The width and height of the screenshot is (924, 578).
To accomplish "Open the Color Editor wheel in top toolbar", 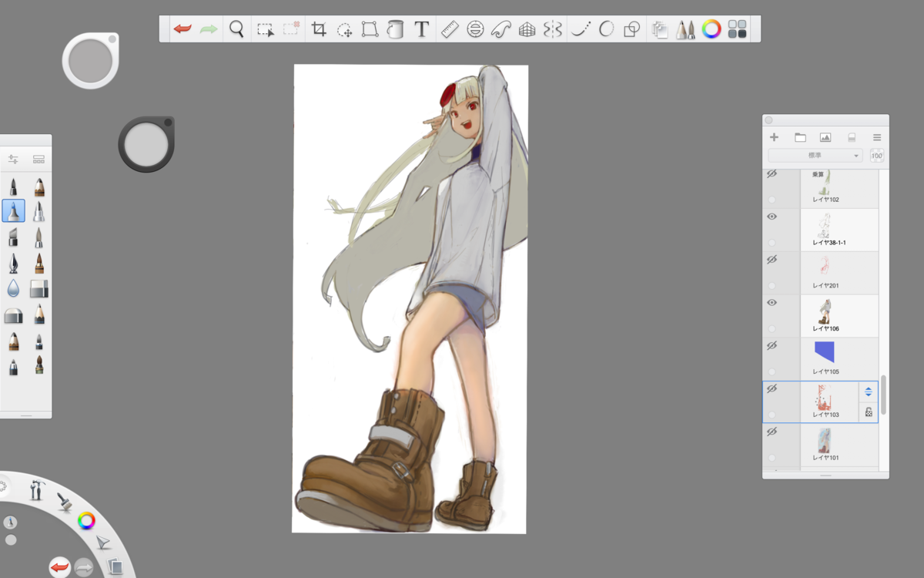I will (711, 29).
